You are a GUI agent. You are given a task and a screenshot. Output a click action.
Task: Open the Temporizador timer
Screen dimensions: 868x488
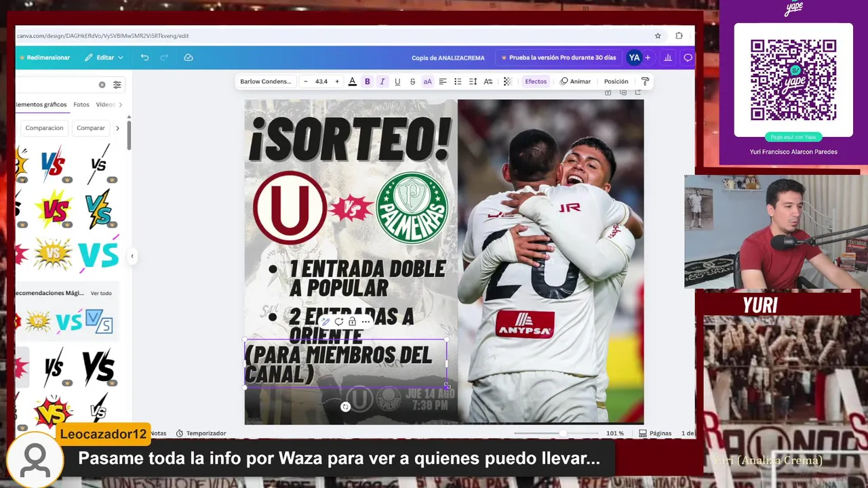click(x=201, y=433)
